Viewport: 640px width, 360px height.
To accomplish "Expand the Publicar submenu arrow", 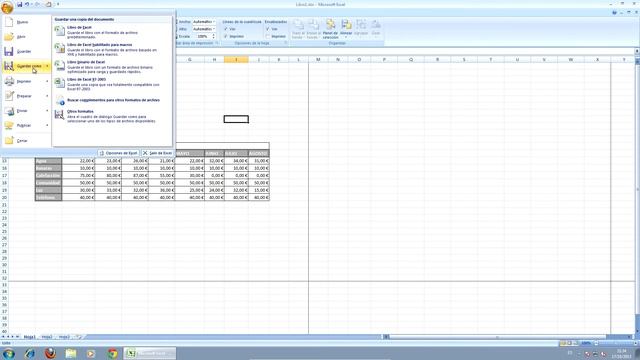I will tap(47, 125).
